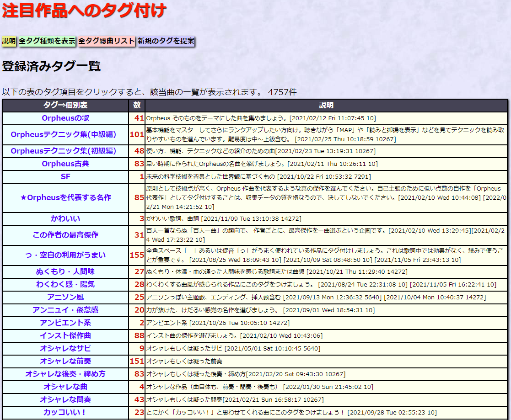
Task: Open the カッコいい！ tag link
Action: pyautogui.click(x=65, y=413)
